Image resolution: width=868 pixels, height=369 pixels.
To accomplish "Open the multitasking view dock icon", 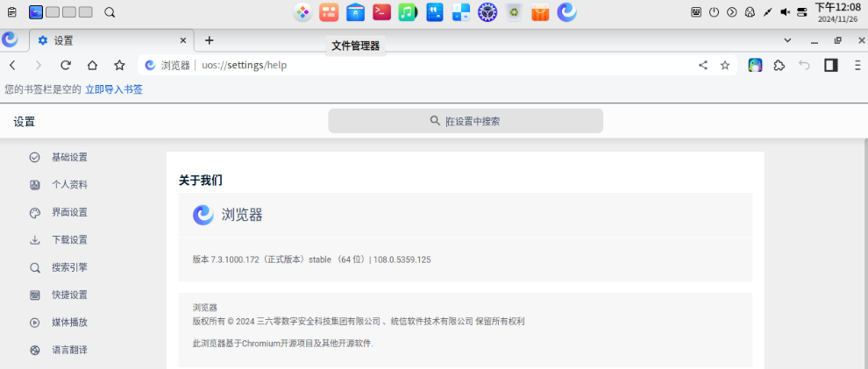I will click(x=329, y=12).
